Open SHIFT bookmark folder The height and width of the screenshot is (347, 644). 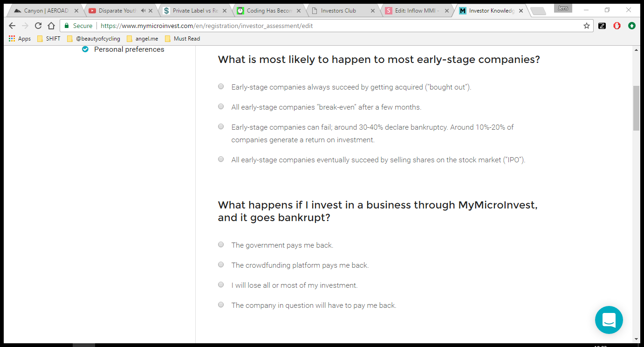[48, 39]
